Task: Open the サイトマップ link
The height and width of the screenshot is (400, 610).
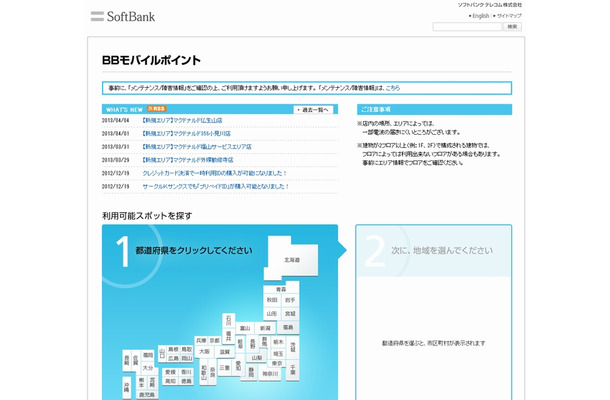Action: [509, 16]
